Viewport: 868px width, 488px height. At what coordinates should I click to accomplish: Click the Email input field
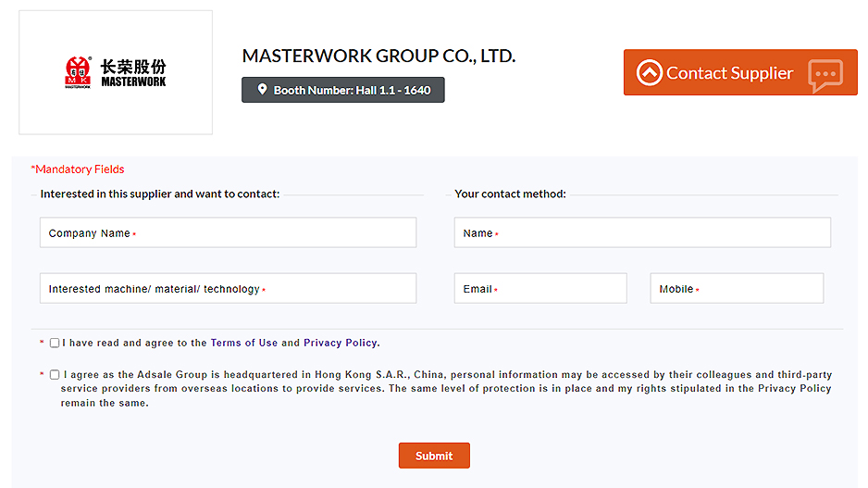coord(540,289)
